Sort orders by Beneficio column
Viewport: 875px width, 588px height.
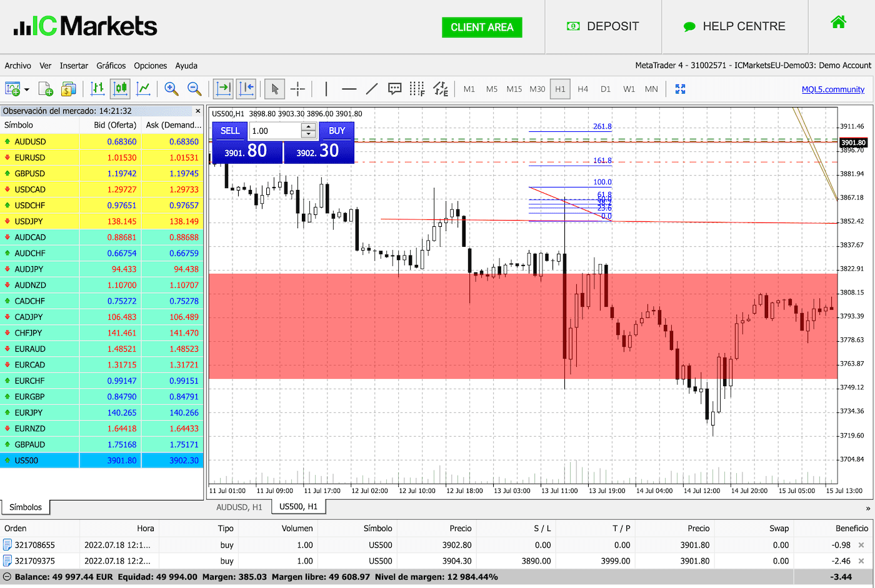click(x=852, y=529)
